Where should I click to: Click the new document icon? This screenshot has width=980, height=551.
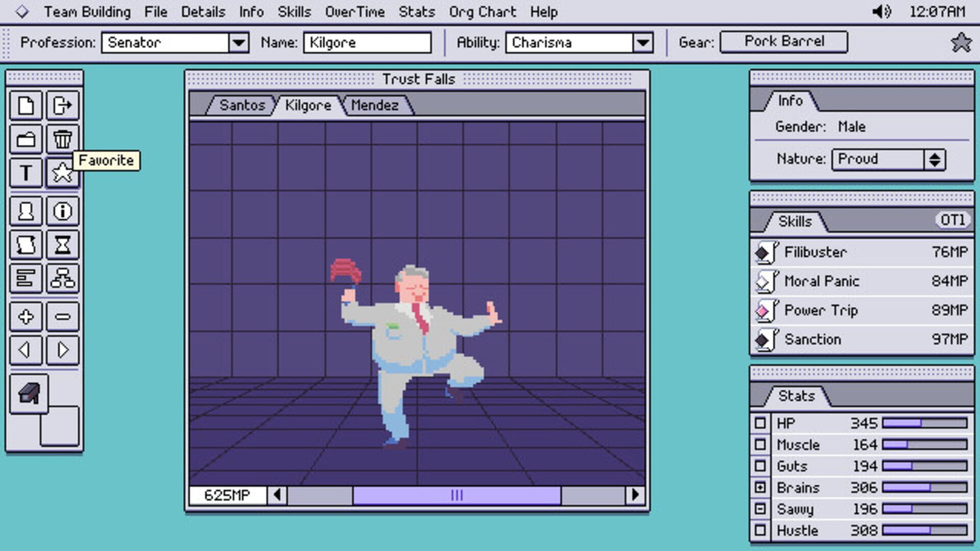[x=26, y=106]
